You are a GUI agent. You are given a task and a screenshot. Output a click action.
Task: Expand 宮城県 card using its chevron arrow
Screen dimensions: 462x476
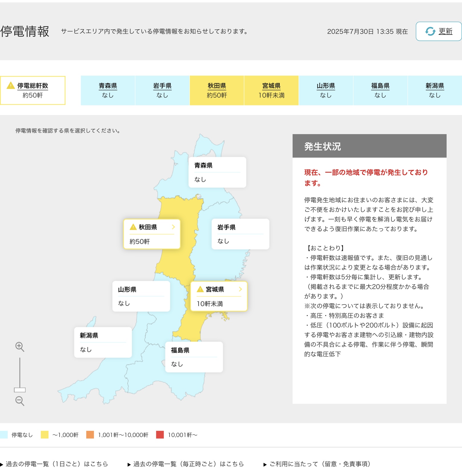(240, 289)
